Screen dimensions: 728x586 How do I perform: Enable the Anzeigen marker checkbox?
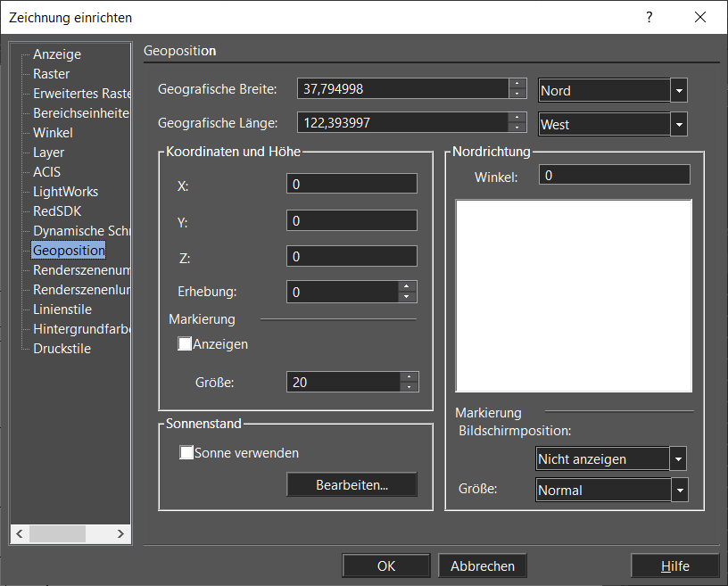click(x=186, y=343)
